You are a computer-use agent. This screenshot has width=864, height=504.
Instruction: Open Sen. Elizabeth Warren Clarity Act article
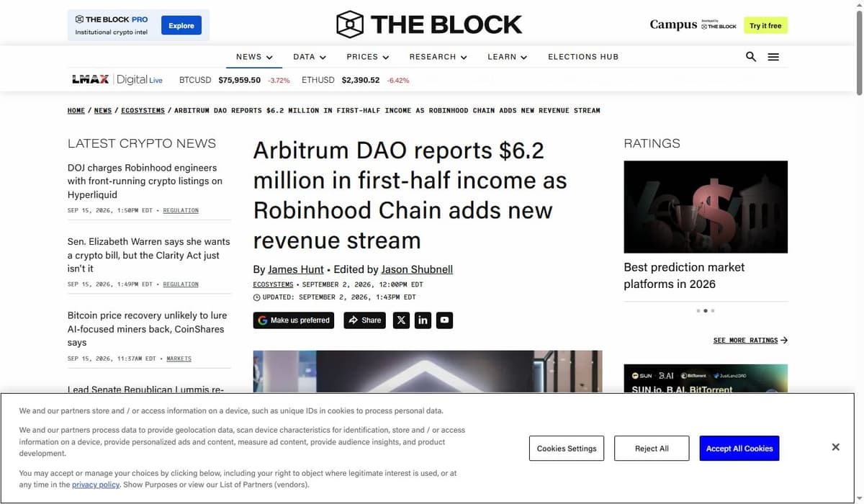(x=148, y=256)
